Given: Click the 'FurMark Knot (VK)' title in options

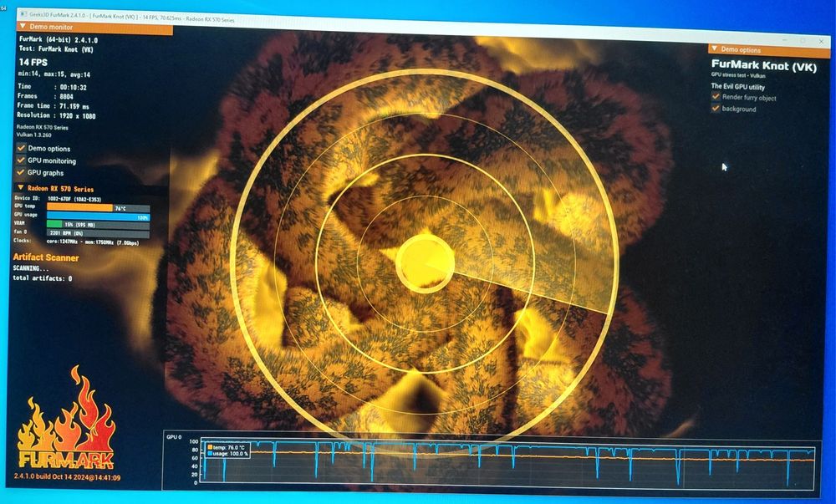Looking at the screenshot, I should click(x=763, y=66).
